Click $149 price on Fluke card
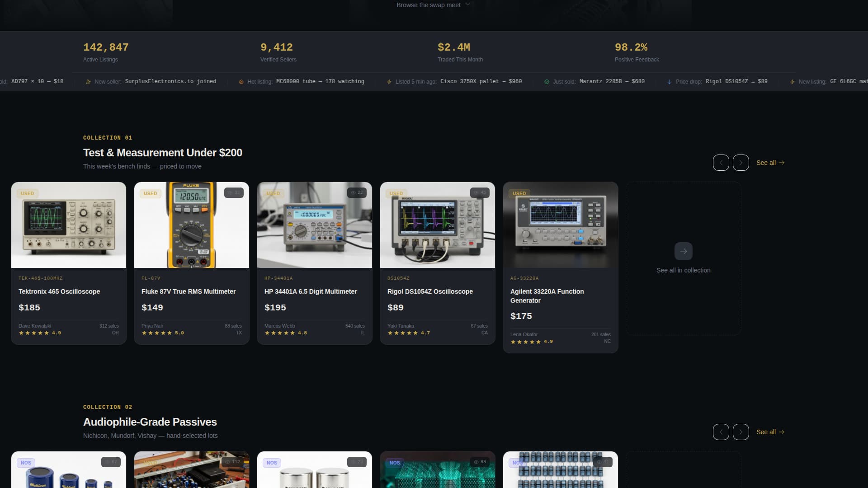The image size is (868, 488). pos(152,307)
